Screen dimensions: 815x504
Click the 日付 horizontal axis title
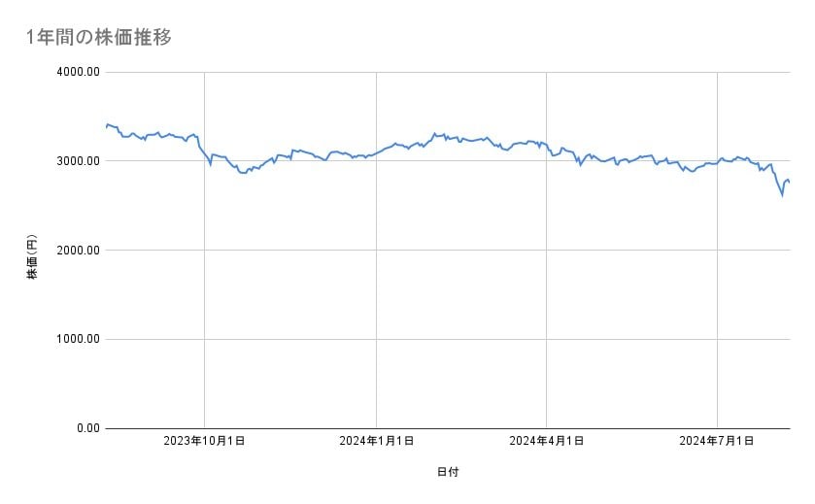tap(447, 472)
